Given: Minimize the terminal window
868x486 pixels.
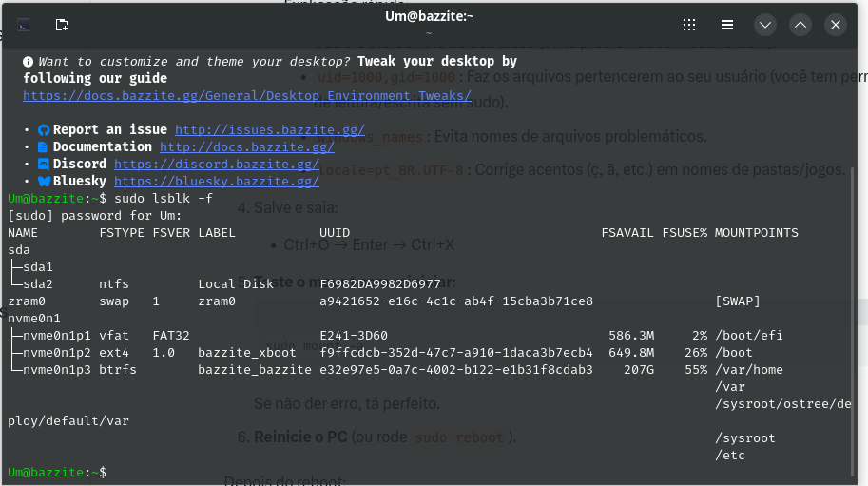Looking at the screenshot, I should click(765, 25).
